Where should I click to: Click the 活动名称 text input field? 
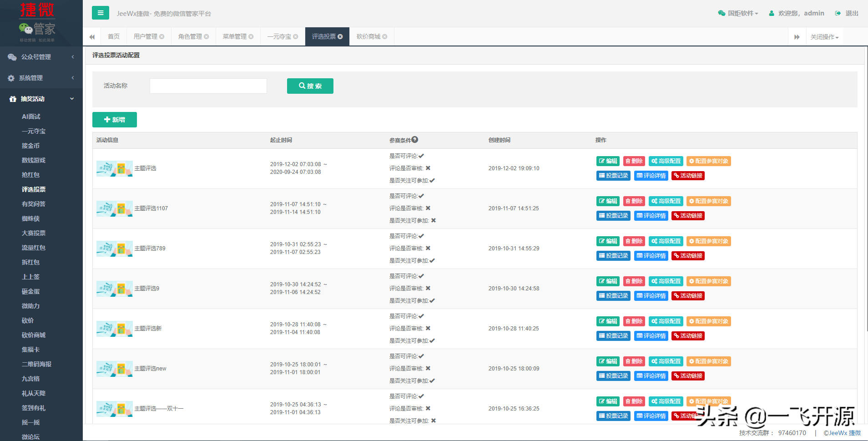point(208,86)
